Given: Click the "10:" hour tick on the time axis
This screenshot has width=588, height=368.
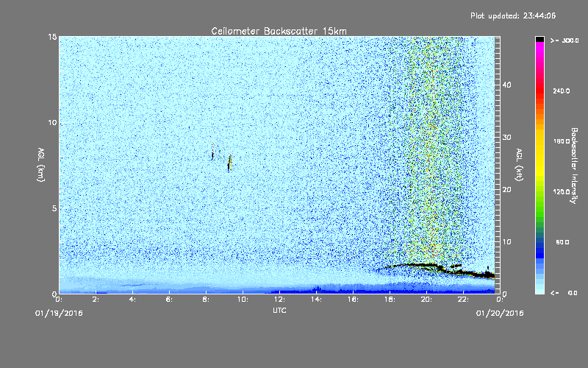Looking at the screenshot, I should click(243, 300).
